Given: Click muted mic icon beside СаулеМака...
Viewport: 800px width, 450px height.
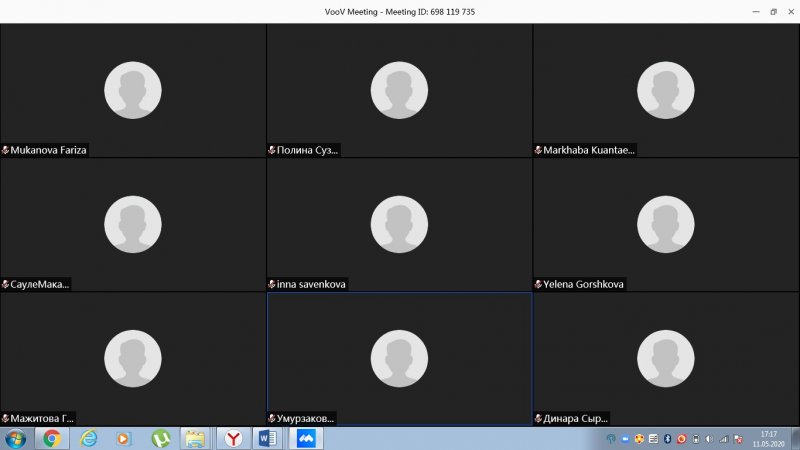Looking at the screenshot, I should tap(5, 284).
